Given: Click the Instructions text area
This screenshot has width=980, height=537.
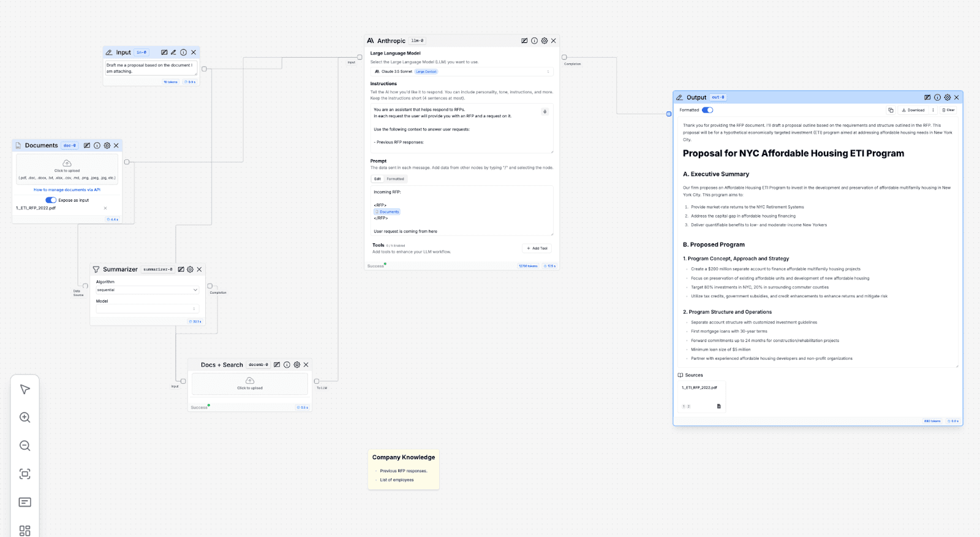Looking at the screenshot, I should click(462, 128).
